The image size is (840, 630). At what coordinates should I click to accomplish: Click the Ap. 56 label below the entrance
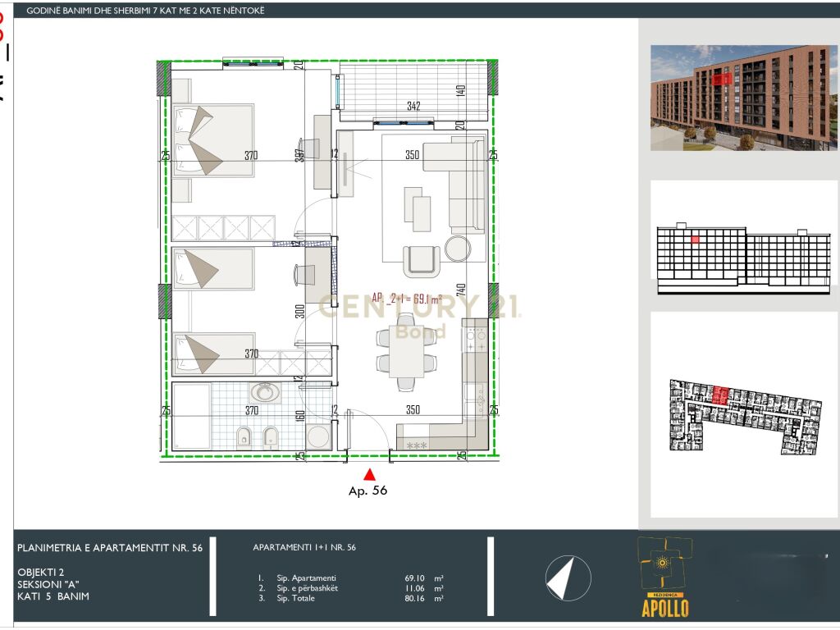(367, 491)
